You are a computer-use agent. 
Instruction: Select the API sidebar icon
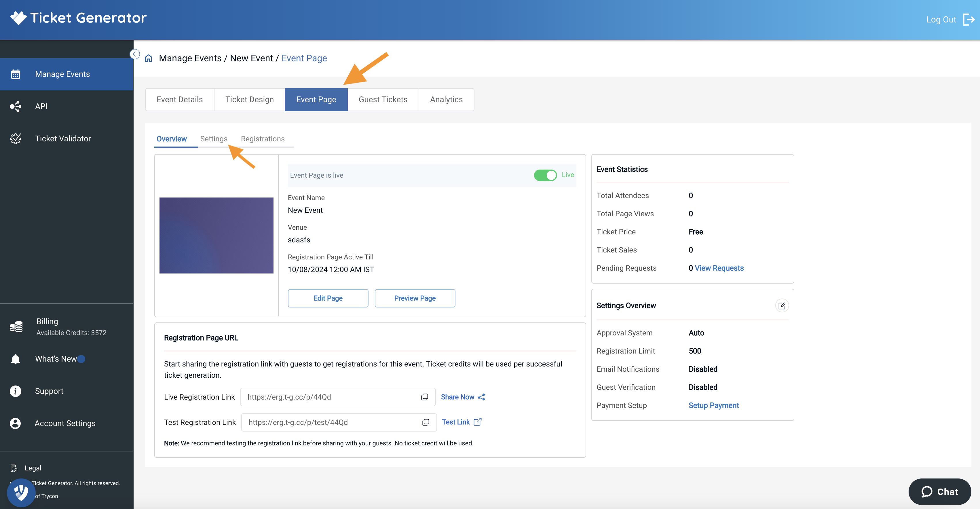[x=16, y=107]
